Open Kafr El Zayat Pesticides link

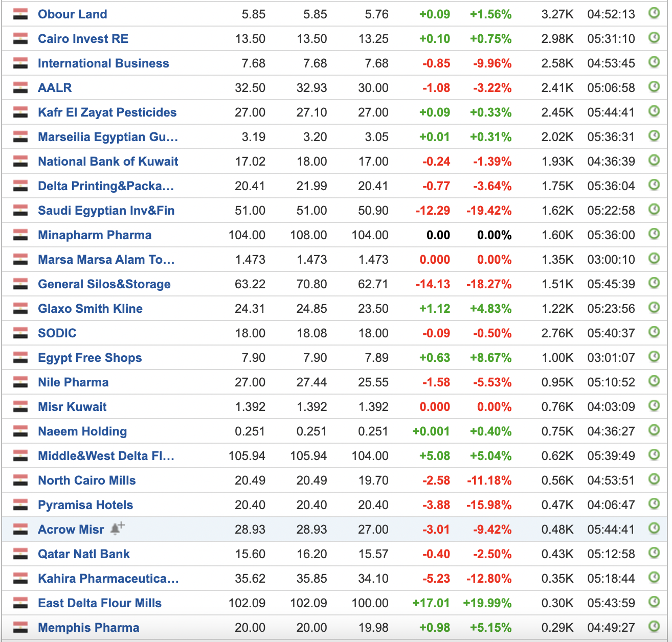pos(107,112)
